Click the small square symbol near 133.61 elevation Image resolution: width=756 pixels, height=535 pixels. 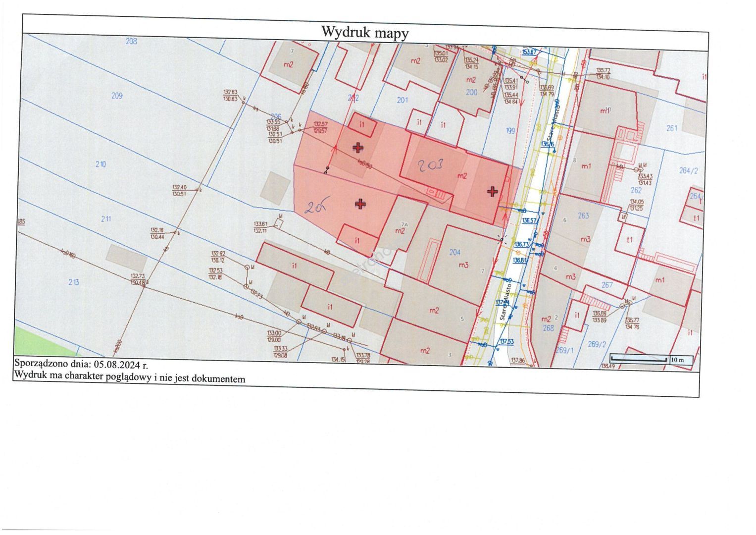(x=279, y=224)
